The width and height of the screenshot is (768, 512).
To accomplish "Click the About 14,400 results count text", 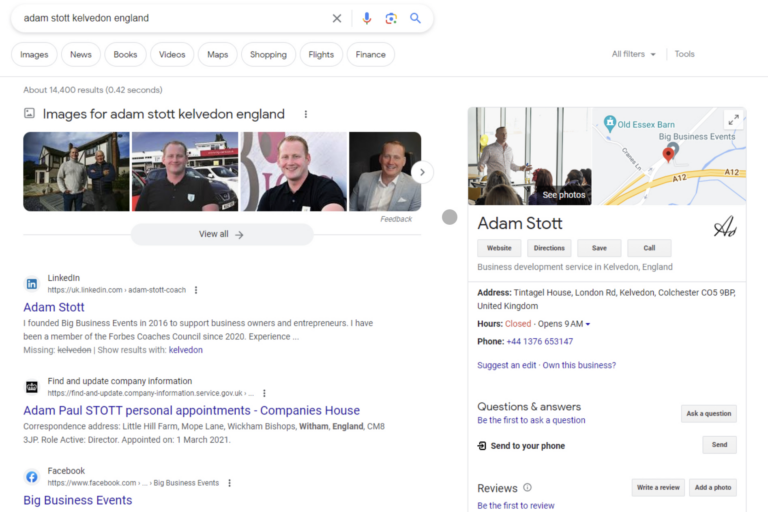I will pyautogui.click(x=93, y=90).
